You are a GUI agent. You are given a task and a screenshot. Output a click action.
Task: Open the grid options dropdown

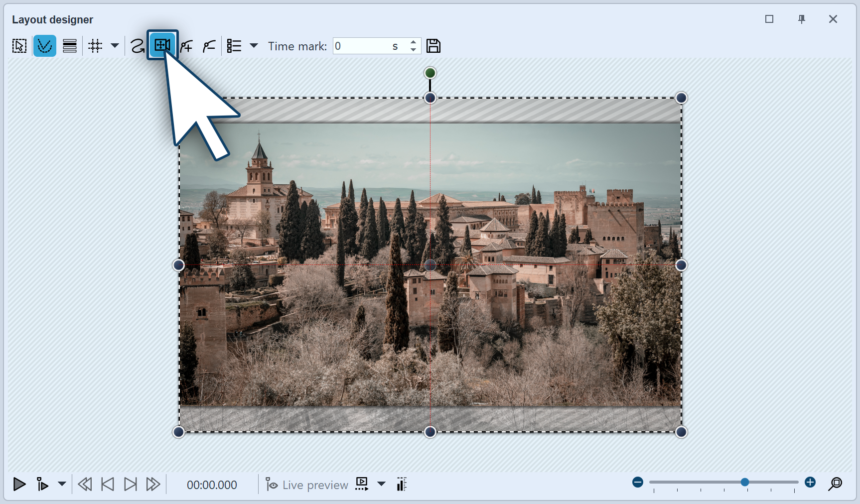pyautogui.click(x=115, y=46)
